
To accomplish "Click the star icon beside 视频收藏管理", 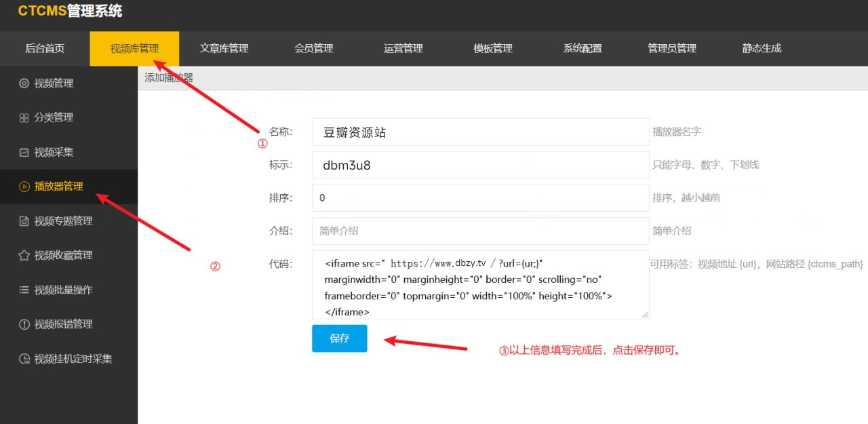I will point(24,256).
